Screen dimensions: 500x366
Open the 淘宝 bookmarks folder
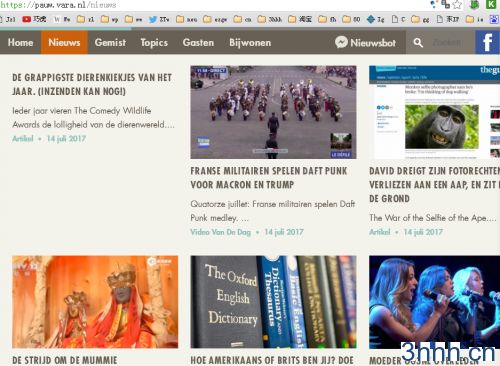300,19
